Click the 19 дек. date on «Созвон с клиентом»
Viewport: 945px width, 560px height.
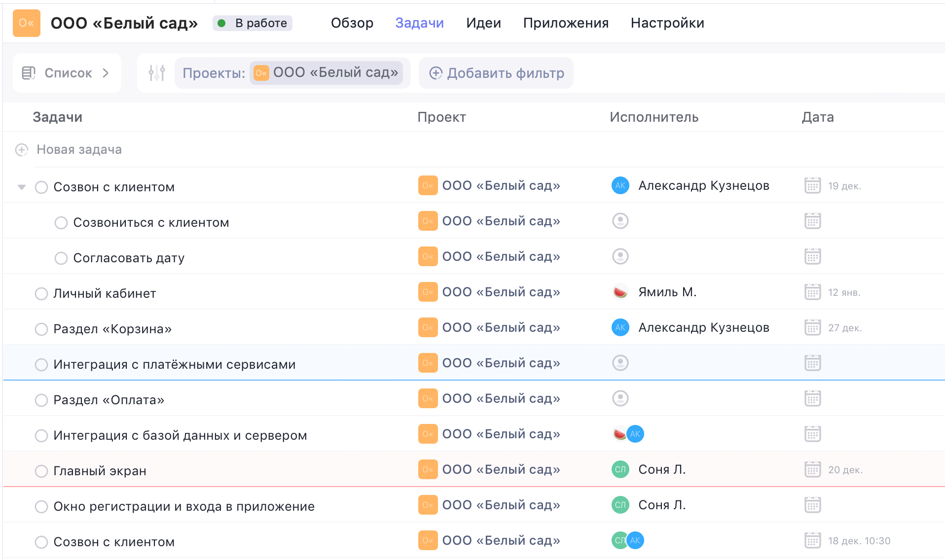point(845,186)
